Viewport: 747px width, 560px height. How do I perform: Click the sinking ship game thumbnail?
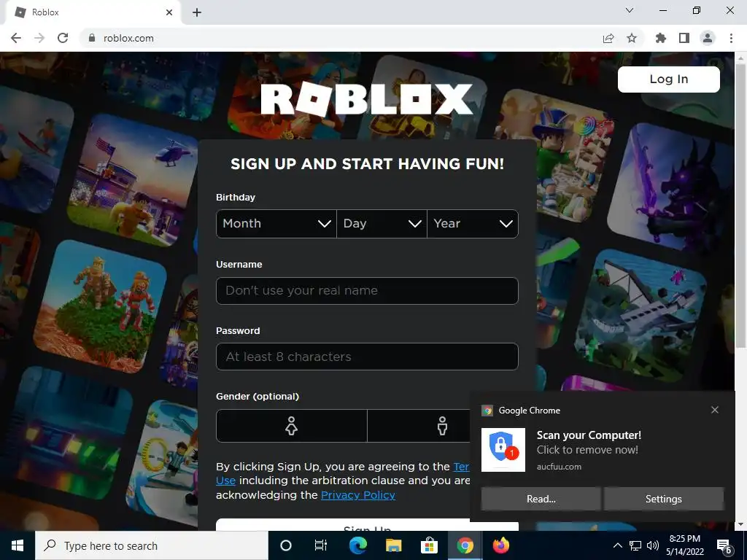[x=640, y=316]
